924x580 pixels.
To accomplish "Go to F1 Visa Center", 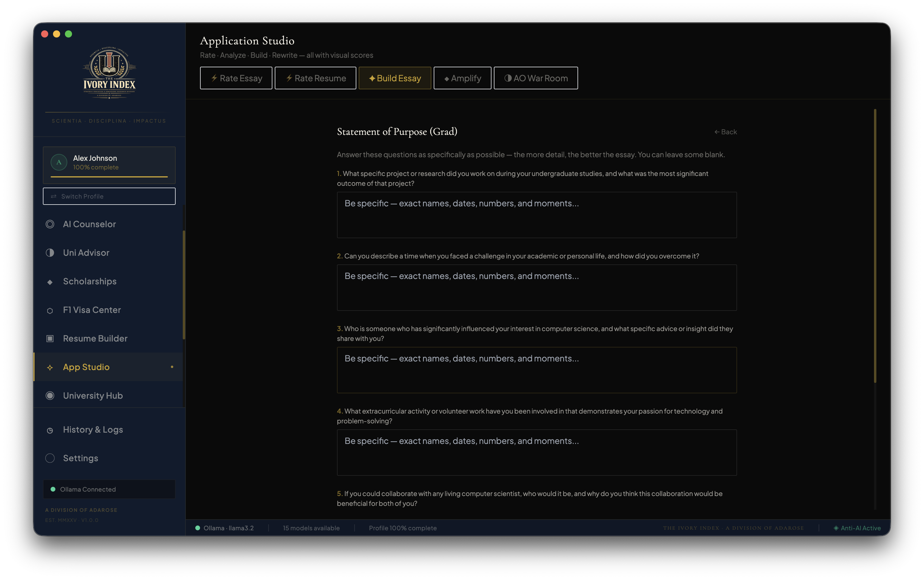I will (108, 310).
